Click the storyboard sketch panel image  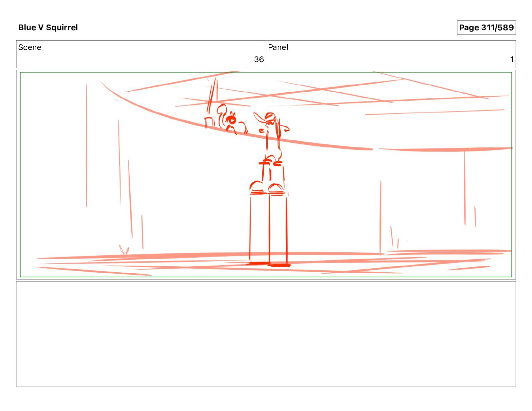(x=266, y=175)
